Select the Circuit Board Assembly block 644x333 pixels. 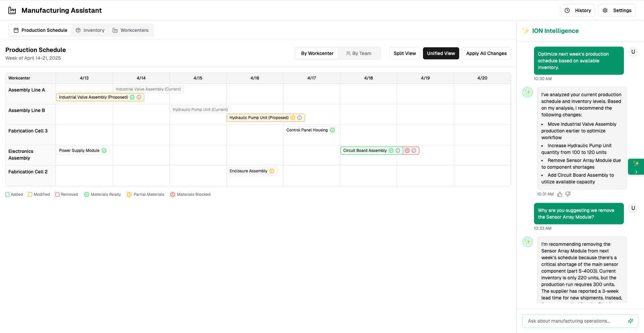pos(372,151)
